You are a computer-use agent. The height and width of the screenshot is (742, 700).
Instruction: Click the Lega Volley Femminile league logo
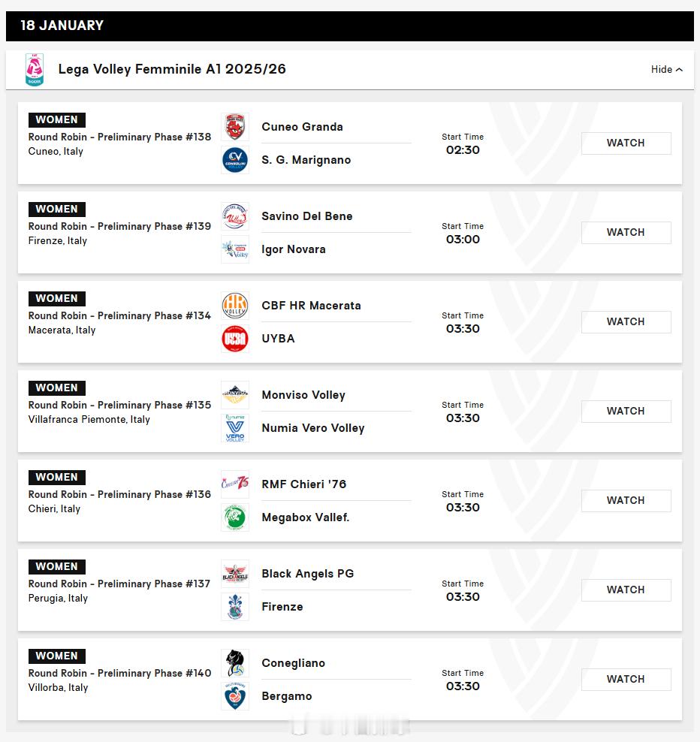(x=34, y=70)
